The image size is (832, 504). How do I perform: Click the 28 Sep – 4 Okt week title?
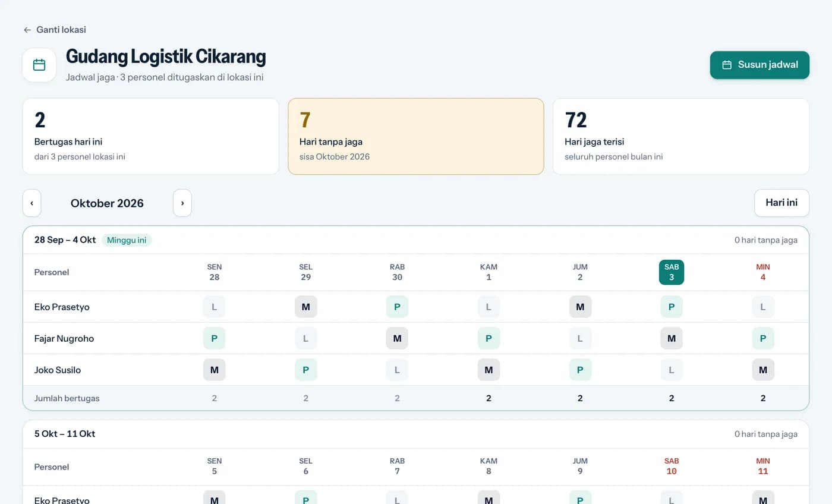coord(65,240)
